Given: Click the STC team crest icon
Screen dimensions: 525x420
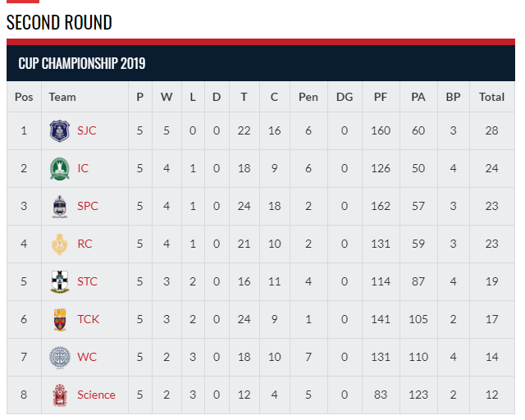Looking at the screenshot, I should coord(59,281).
